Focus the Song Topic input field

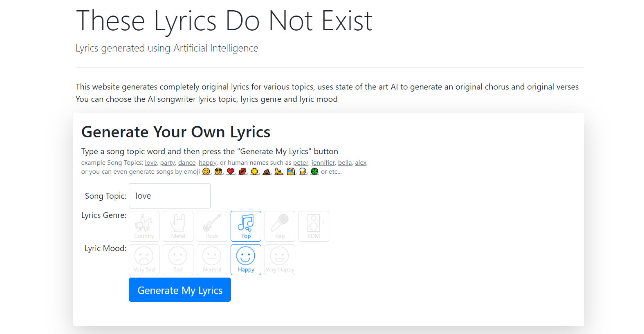click(x=170, y=196)
